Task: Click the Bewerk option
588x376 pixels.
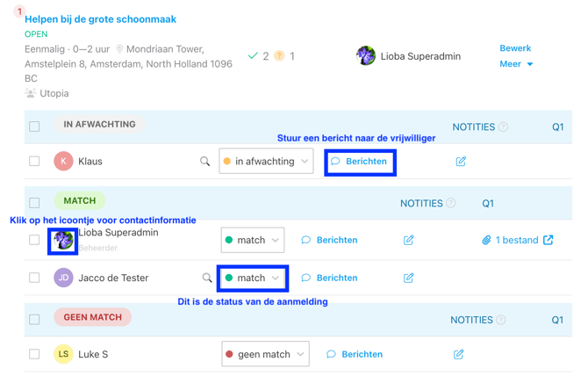Action: click(x=515, y=48)
